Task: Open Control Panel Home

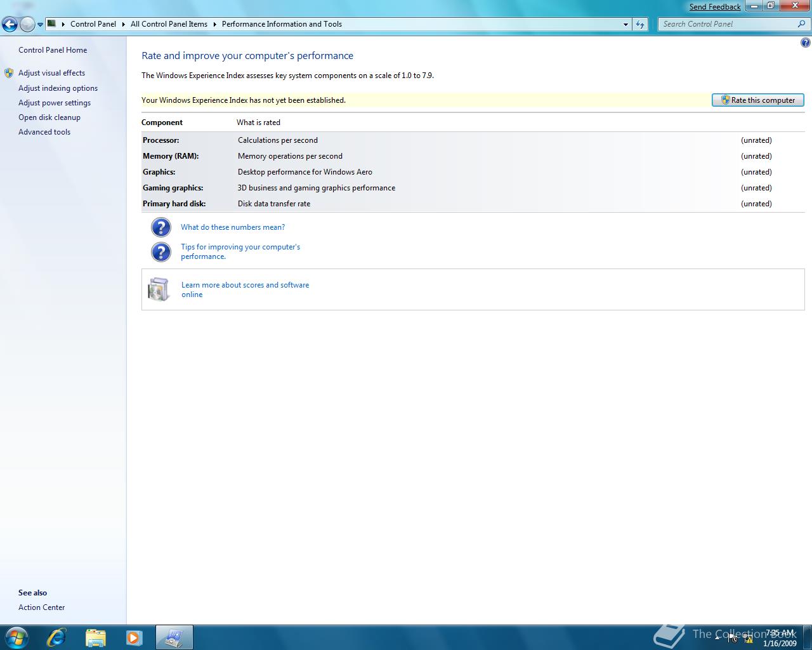Action: point(53,50)
